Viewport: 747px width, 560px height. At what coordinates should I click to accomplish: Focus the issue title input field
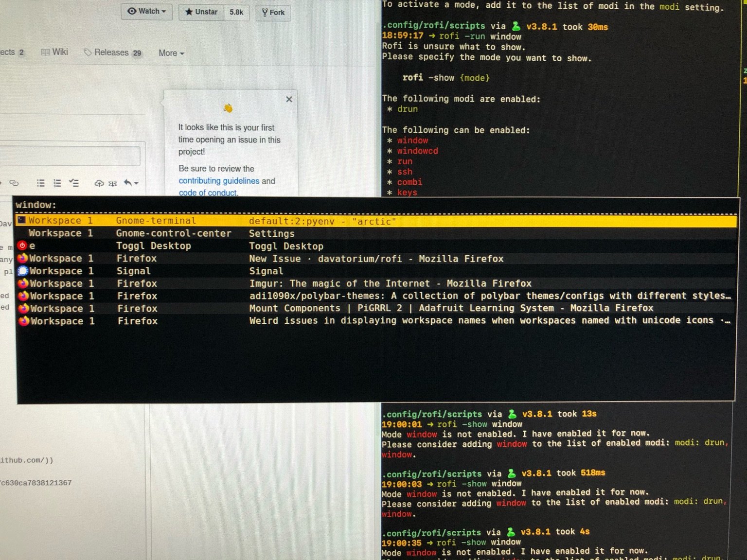70,156
